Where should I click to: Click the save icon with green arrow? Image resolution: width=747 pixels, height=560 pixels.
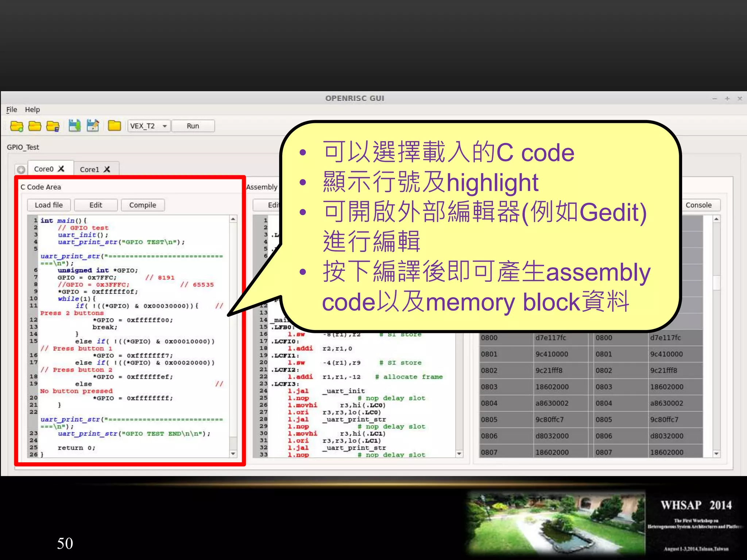coord(74,126)
